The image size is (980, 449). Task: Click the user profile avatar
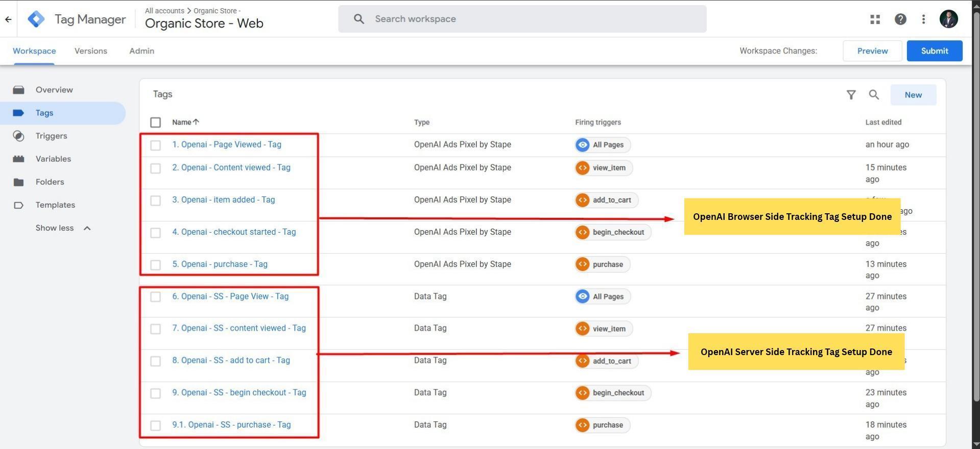coord(948,19)
